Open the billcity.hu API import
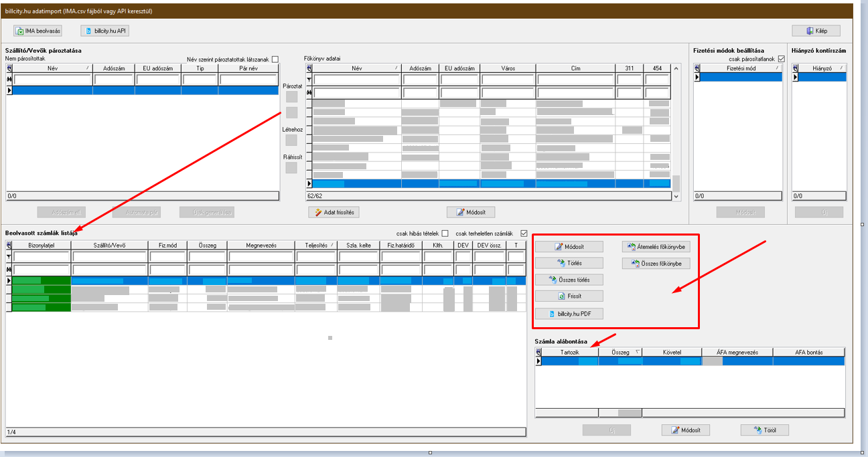The image size is (868, 457). tap(104, 31)
